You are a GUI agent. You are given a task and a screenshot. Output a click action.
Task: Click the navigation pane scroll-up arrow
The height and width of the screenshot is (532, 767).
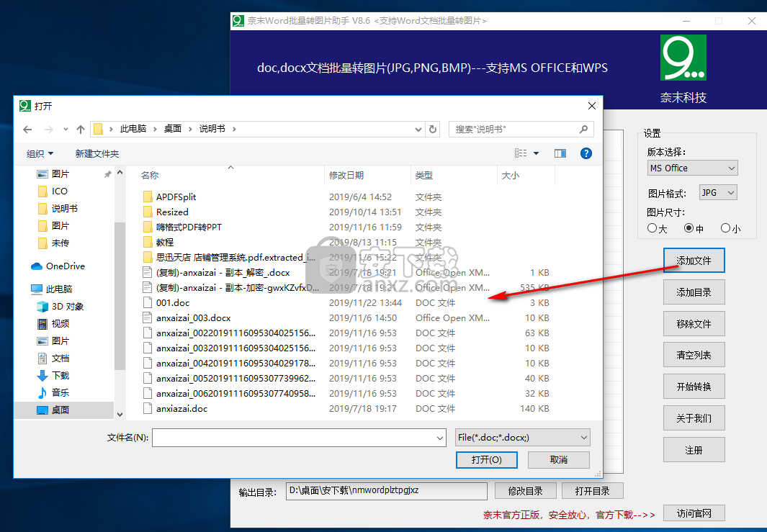pos(120,173)
